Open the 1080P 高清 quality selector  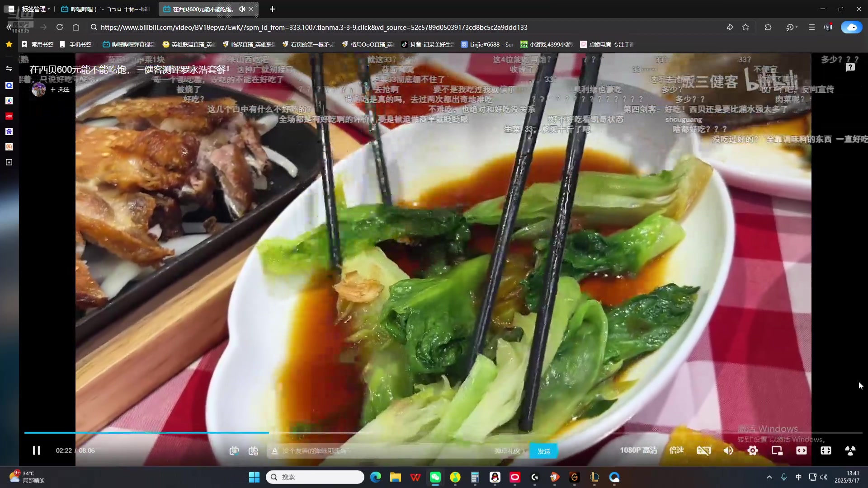[638, 450]
